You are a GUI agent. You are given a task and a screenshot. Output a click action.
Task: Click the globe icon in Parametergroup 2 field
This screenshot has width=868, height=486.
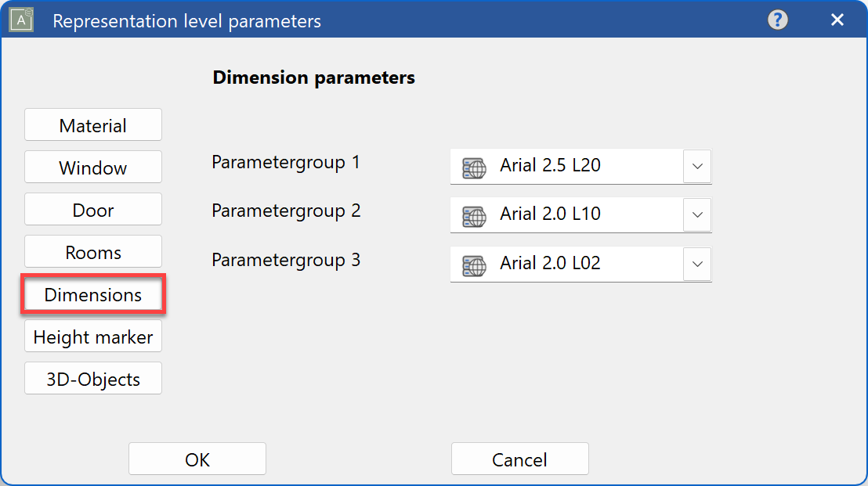pos(473,215)
